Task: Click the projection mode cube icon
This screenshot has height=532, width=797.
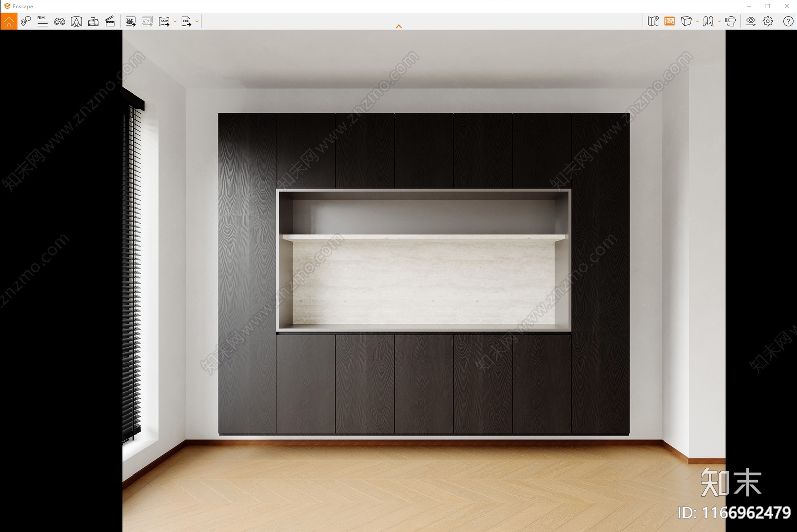Action: (686, 21)
